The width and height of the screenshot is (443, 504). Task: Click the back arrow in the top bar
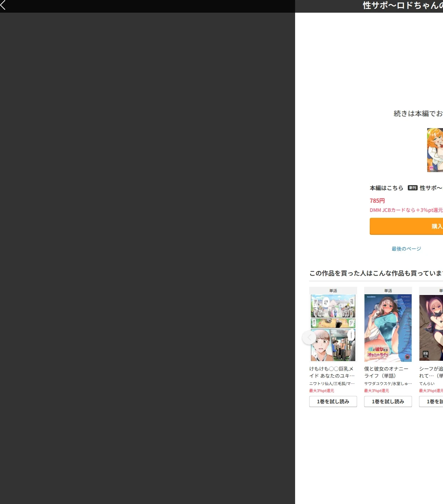coord(3,5)
